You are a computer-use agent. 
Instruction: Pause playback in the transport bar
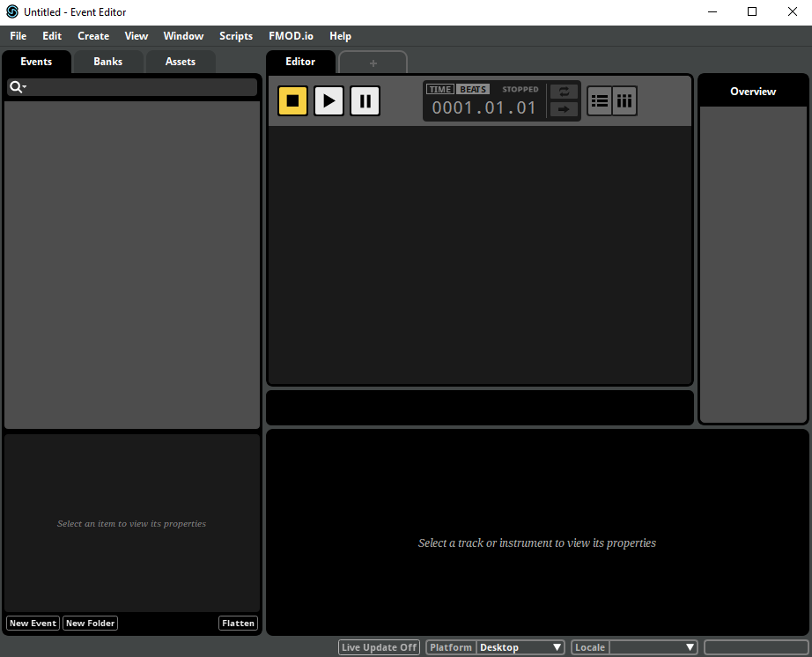[365, 100]
